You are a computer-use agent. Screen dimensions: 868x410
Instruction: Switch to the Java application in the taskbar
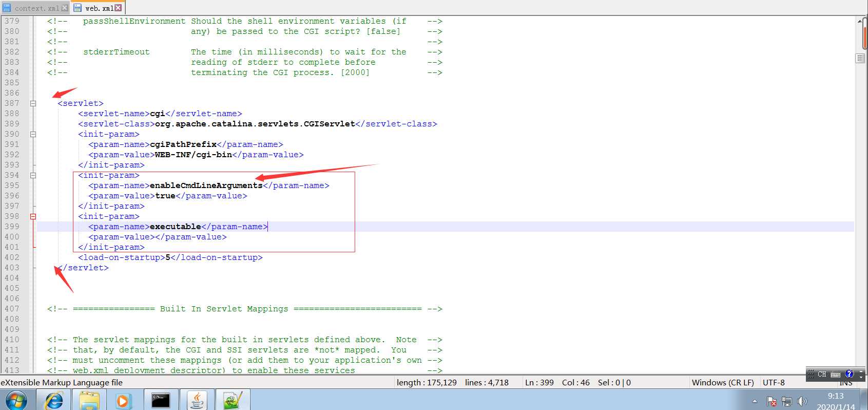[197, 400]
